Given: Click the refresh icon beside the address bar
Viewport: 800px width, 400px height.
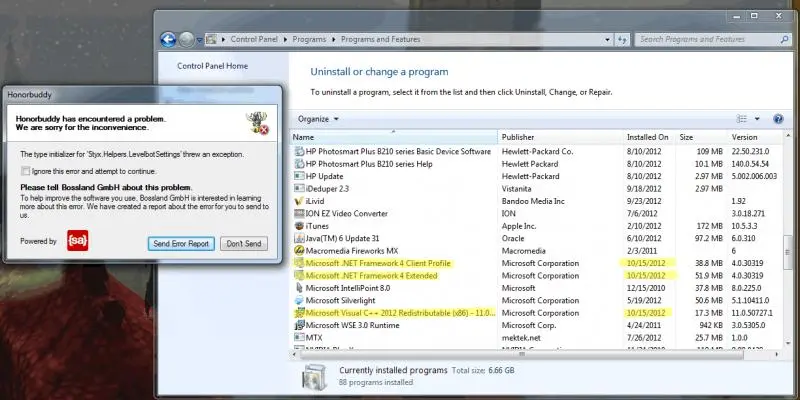Looking at the screenshot, I should click(622, 39).
